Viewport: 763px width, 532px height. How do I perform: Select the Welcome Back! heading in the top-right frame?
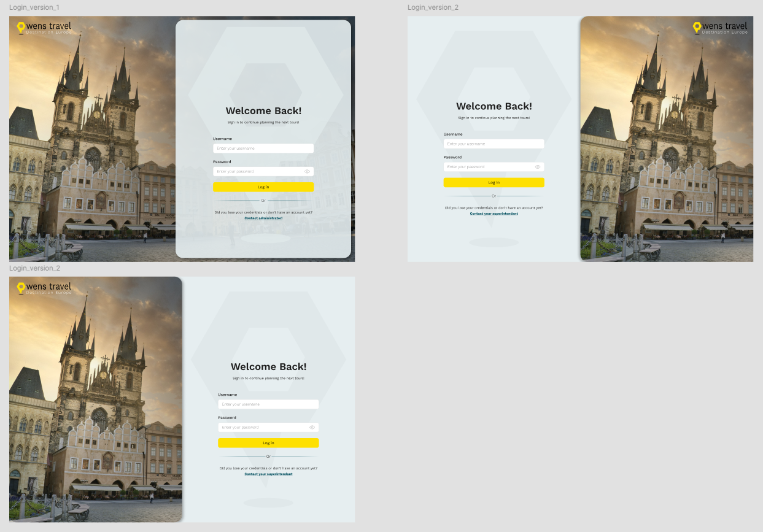[494, 106]
